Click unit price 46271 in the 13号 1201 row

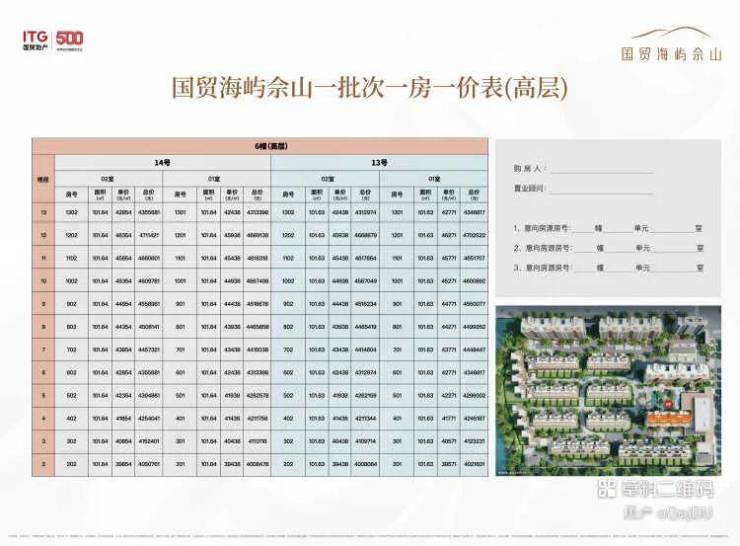pos(449,235)
